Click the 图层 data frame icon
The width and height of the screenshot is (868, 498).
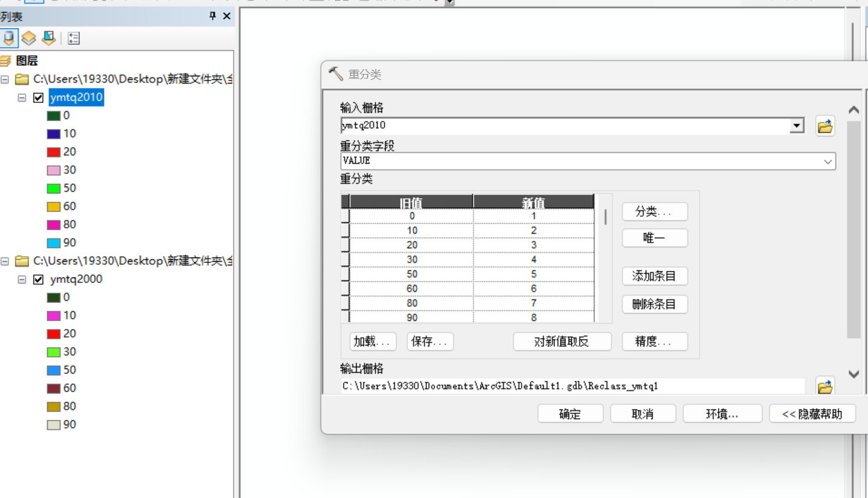(x=5, y=61)
